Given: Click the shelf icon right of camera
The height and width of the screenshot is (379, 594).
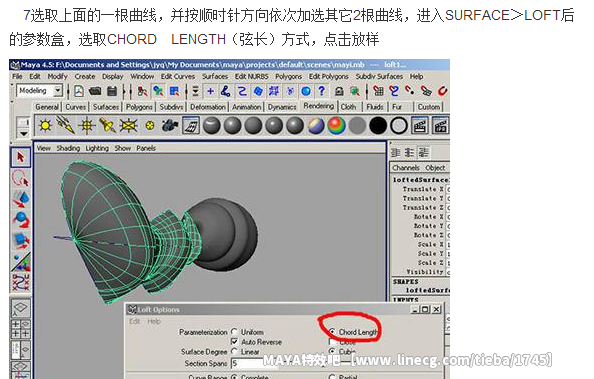Looking at the screenshot, I should [191, 126].
